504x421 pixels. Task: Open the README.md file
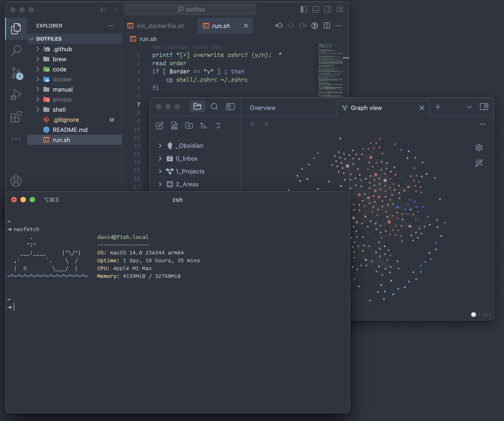70,130
